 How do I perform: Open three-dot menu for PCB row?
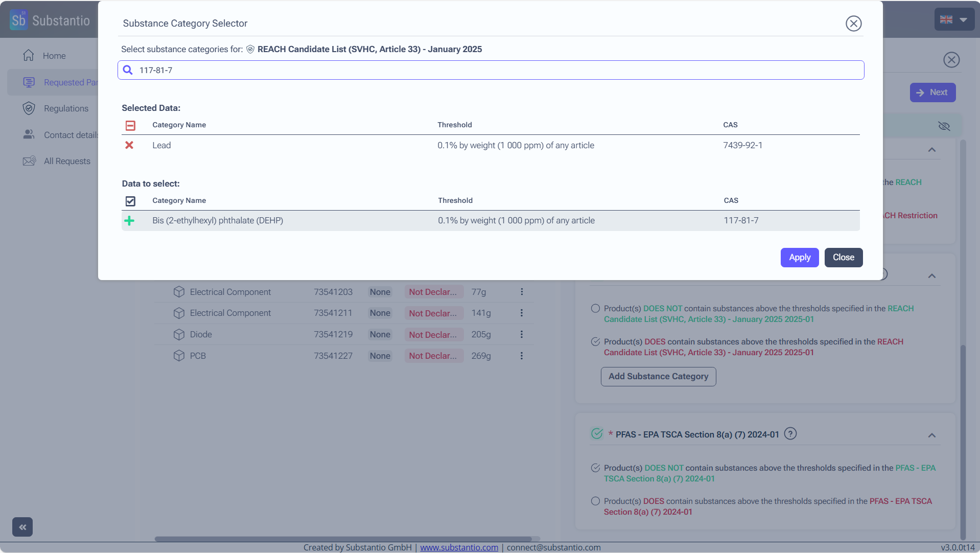point(521,356)
